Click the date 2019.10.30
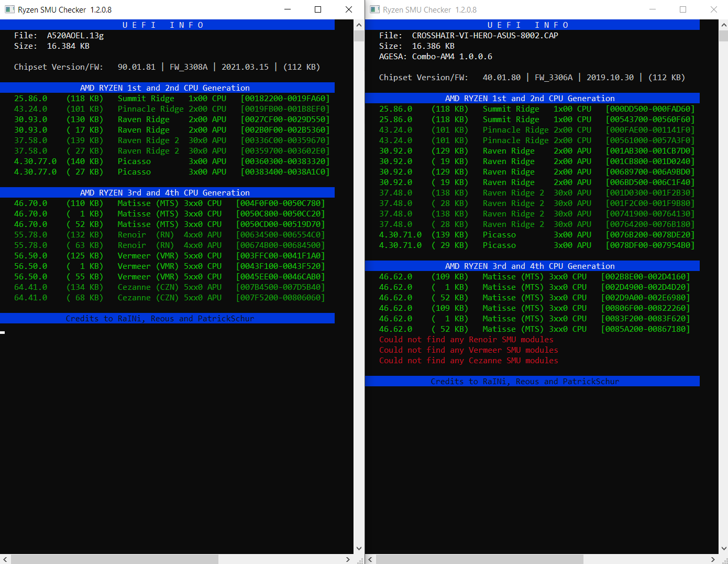728x564 pixels. pos(610,78)
